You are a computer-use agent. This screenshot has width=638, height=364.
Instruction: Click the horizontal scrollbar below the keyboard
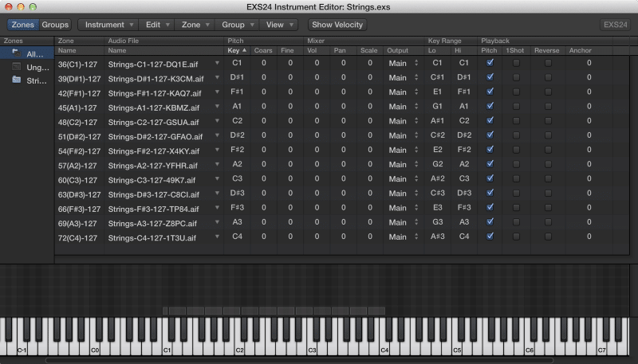[299, 360]
